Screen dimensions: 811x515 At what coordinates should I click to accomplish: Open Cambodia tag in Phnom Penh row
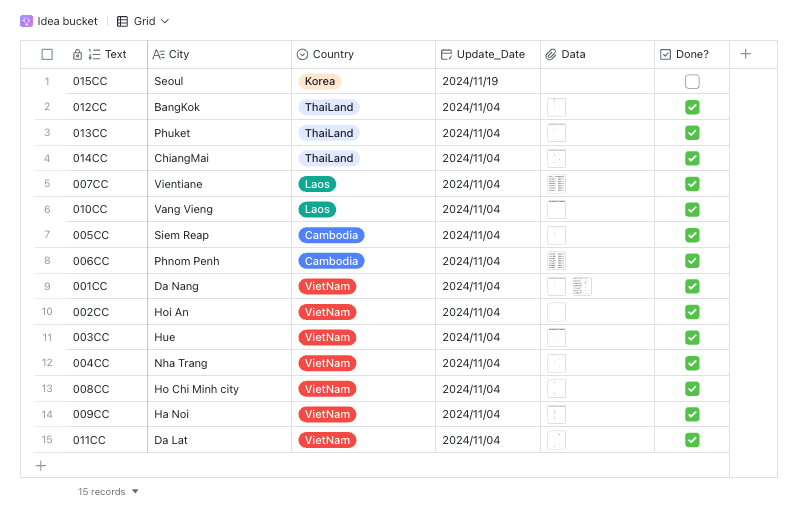331,261
